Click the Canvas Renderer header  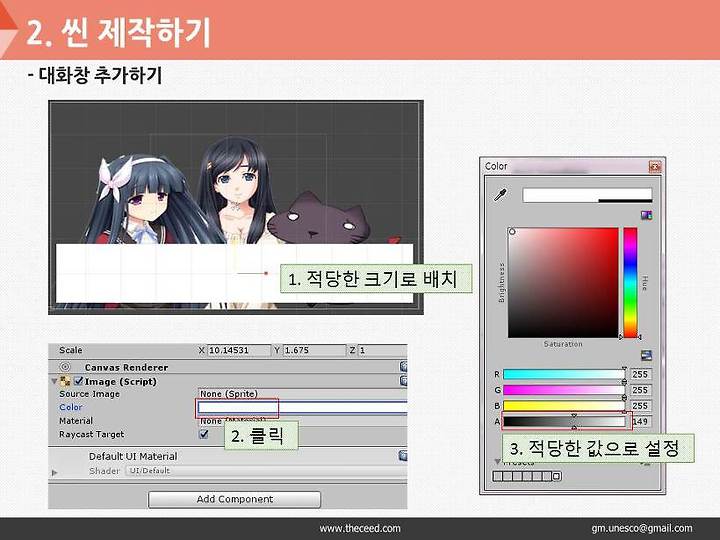(126, 367)
